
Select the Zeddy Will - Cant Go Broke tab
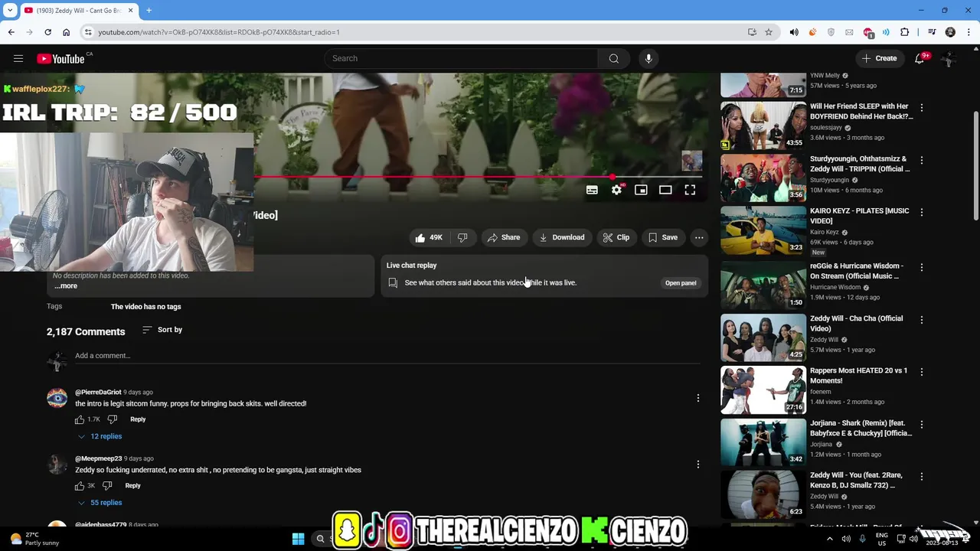click(x=79, y=11)
